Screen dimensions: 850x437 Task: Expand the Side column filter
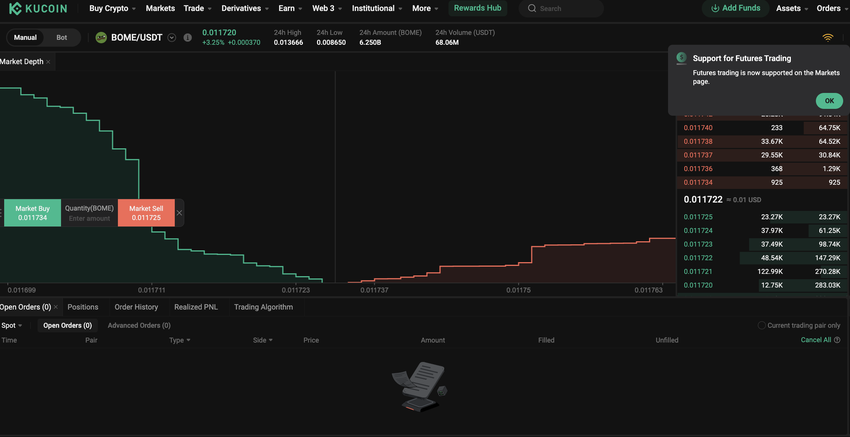(x=262, y=340)
